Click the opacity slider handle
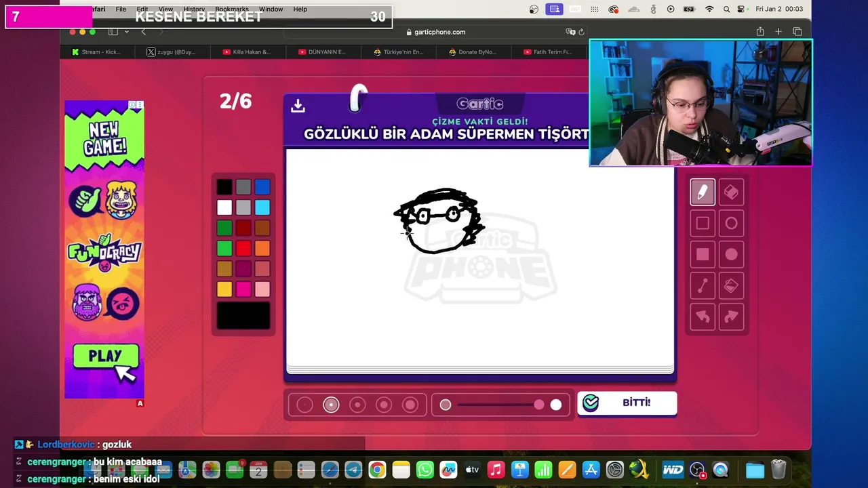868x488 pixels. coord(538,405)
